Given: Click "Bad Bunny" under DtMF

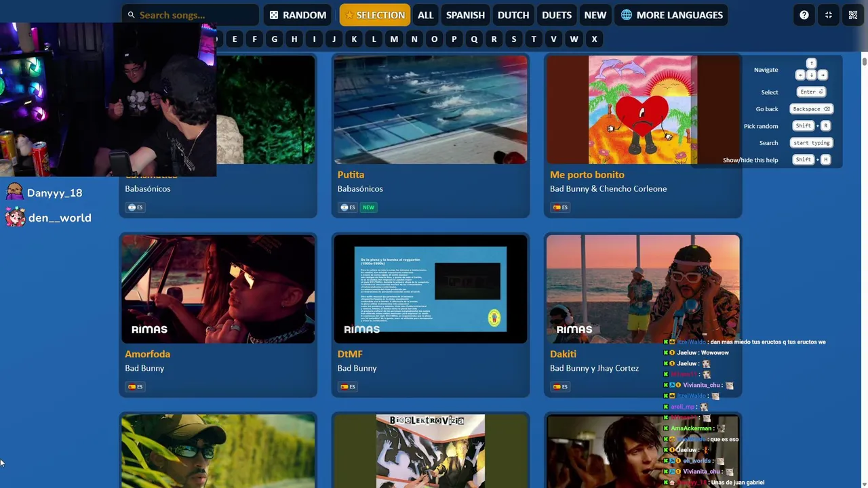Looking at the screenshot, I should pyautogui.click(x=357, y=369).
